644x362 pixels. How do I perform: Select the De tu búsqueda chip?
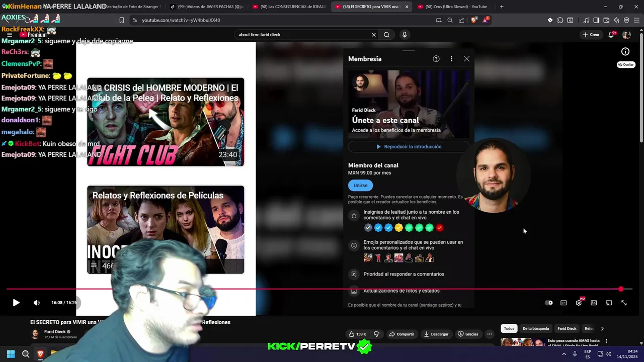coord(536,328)
